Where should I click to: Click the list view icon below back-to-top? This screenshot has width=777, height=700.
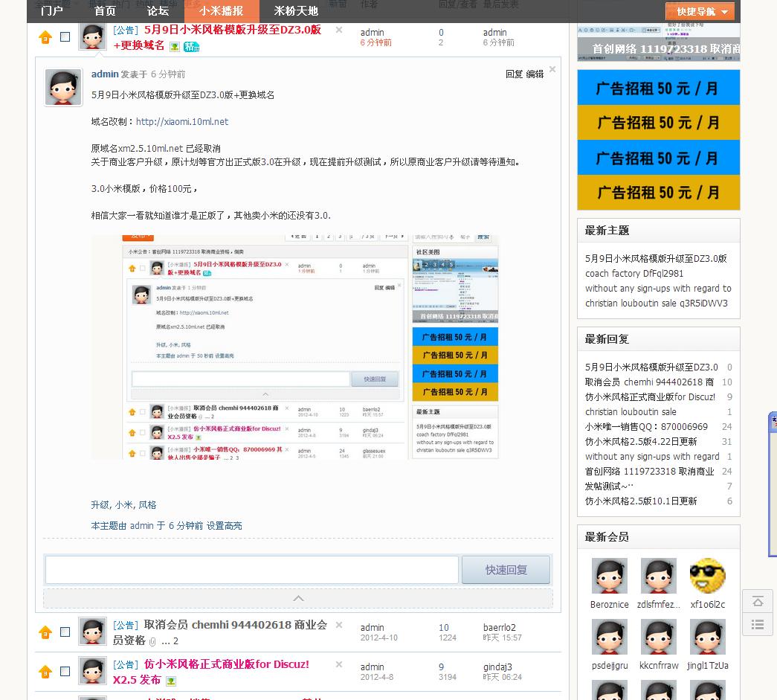click(758, 624)
